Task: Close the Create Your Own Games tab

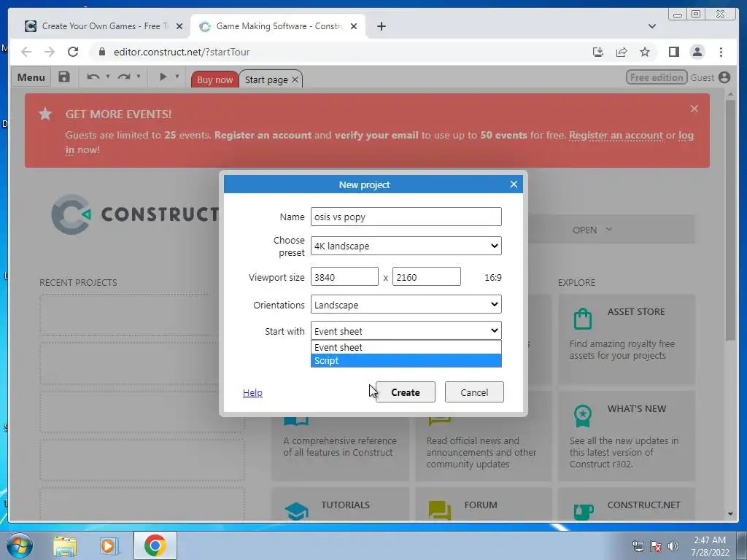Action: 179,26
